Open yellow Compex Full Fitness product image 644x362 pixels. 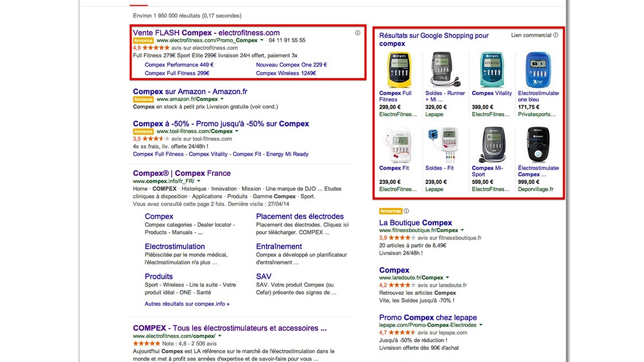(x=399, y=70)
